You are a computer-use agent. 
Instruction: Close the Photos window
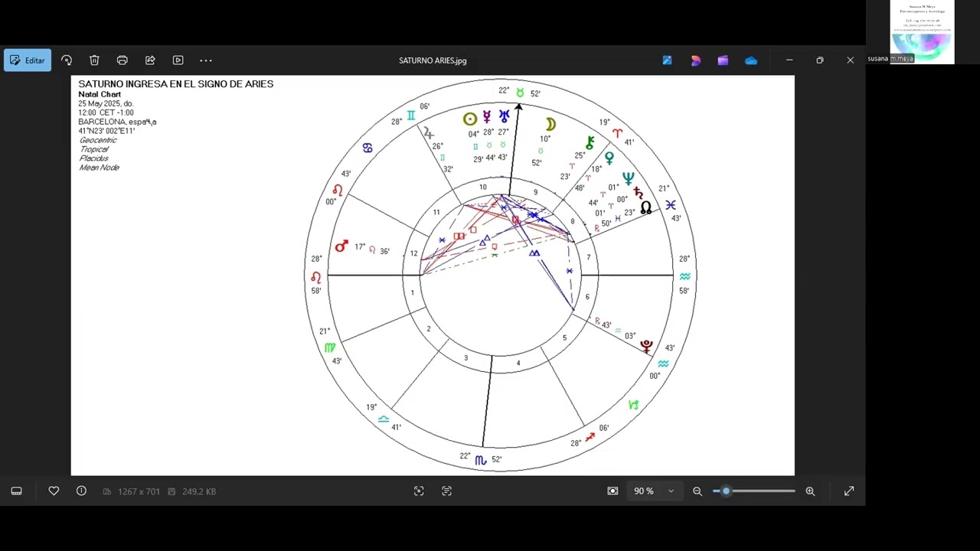pyautogui.click(x=850, y=60)
